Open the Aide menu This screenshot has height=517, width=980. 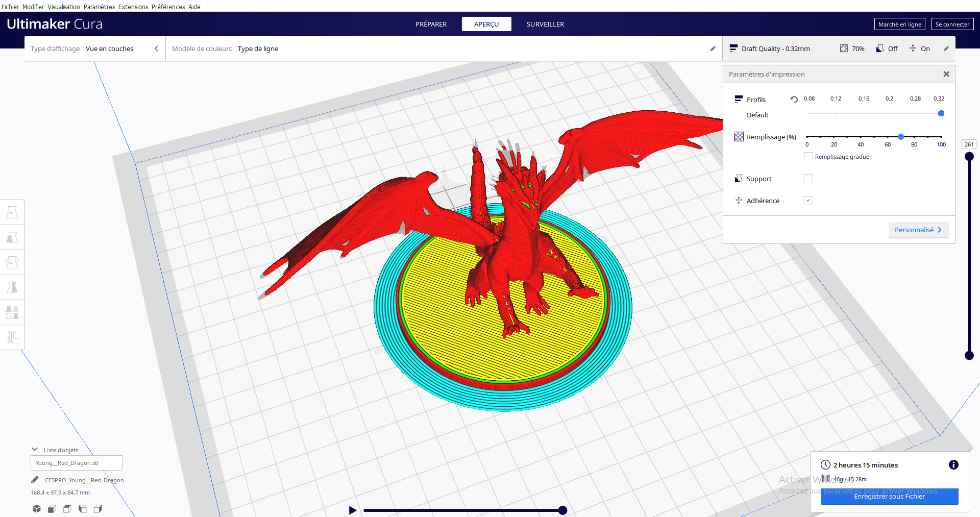194,7
